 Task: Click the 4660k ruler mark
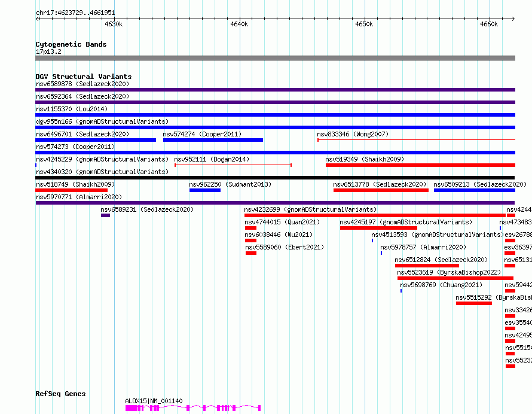(x=489, y=24)
